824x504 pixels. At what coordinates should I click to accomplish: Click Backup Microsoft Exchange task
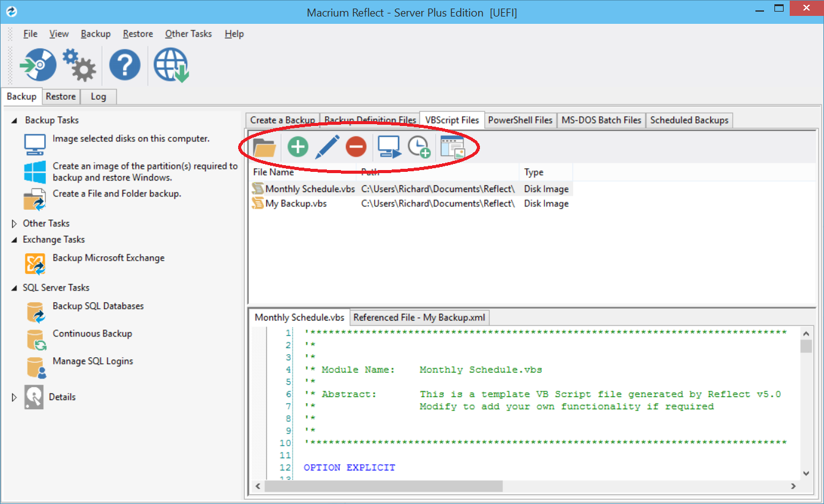tap(108, 258)
